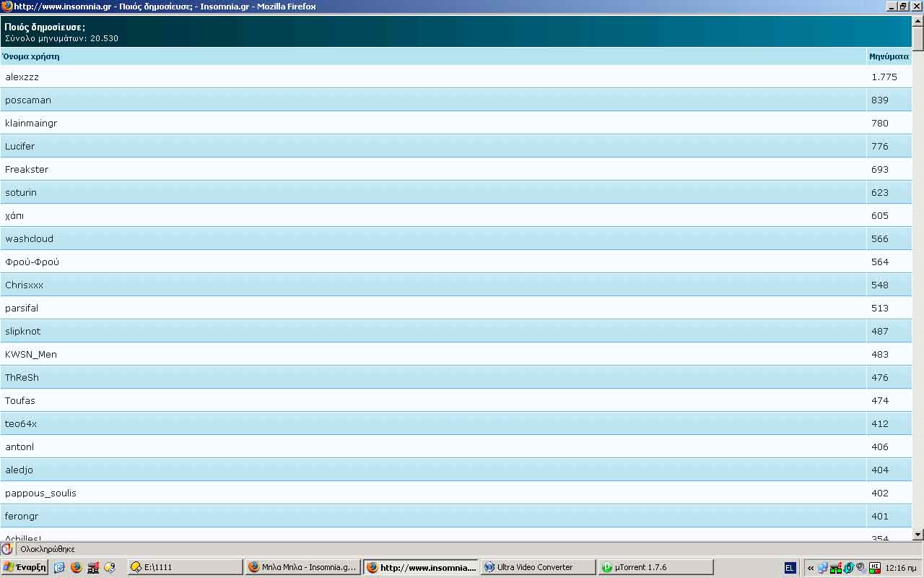Click the Όνομα χρήστη column header
This screenshot has height=578, width=924.
coord(30,56)
